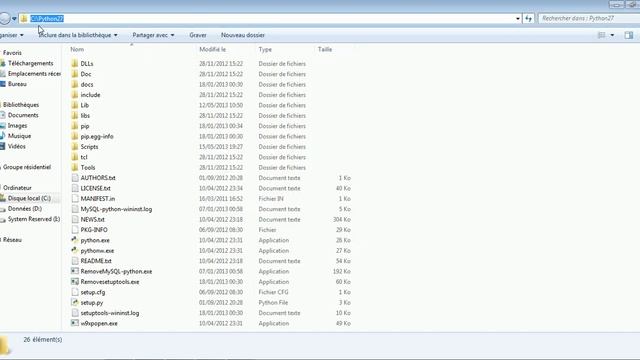Select the Lib folder icon
This screenshot has height=360, width=640.
tap(75, 105)
